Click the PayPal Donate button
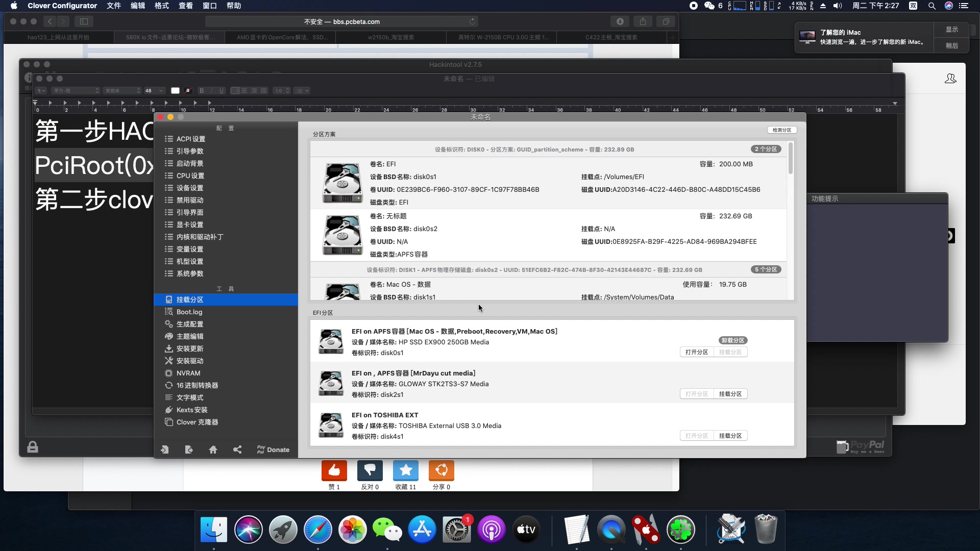This screenshot has height=551, width=980. coord(273,449)
